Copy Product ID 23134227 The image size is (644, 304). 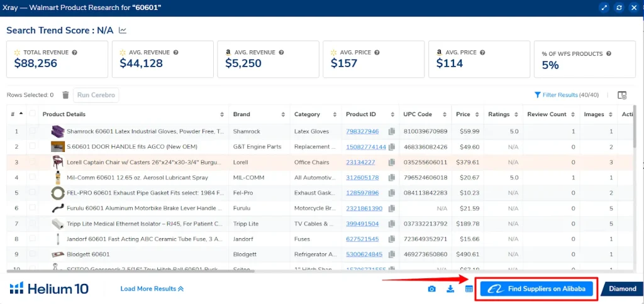[392, 162]
